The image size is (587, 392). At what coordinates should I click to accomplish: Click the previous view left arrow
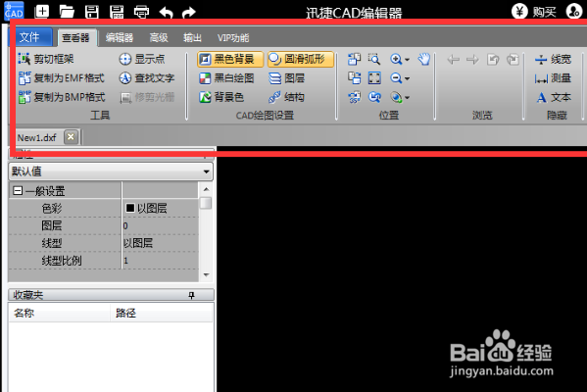454,59
